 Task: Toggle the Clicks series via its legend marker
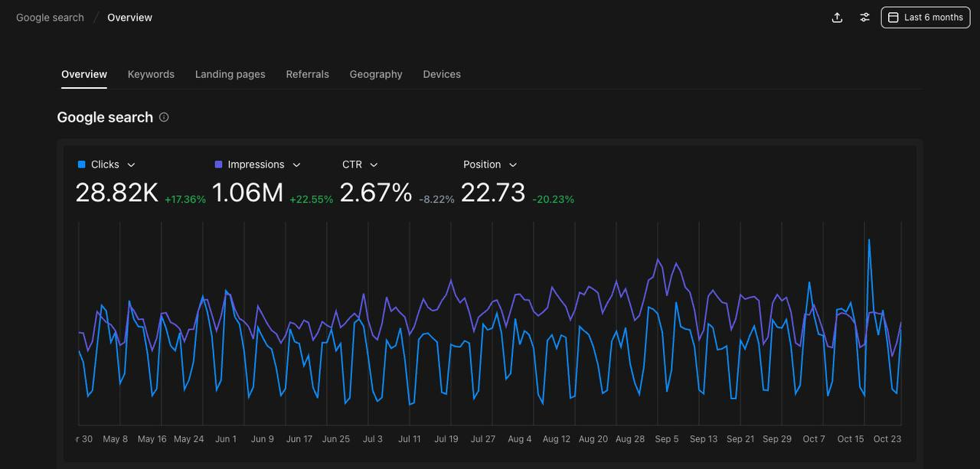[80, 164]
